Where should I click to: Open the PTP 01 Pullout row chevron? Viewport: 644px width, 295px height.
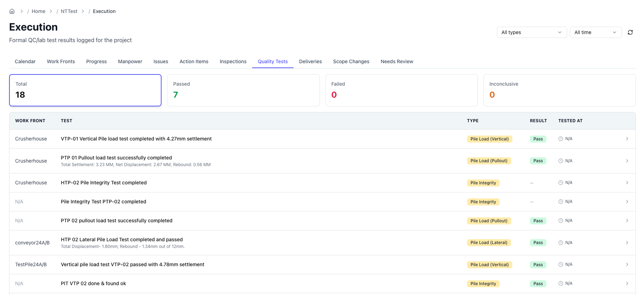tap(627, 161)
